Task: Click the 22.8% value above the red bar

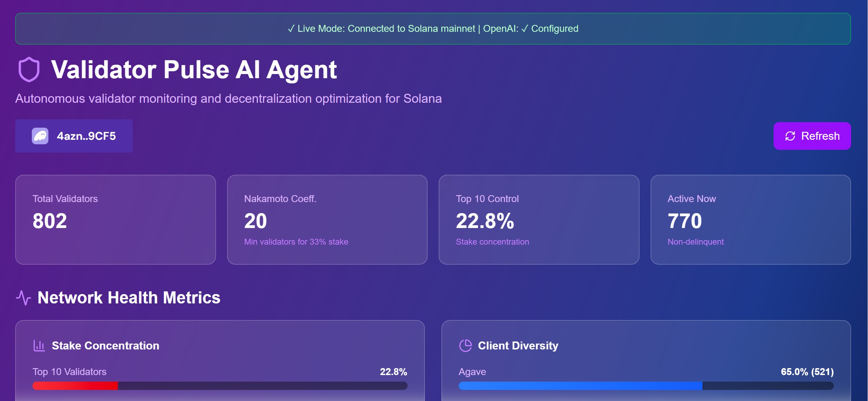Action: tap(393, 372)
